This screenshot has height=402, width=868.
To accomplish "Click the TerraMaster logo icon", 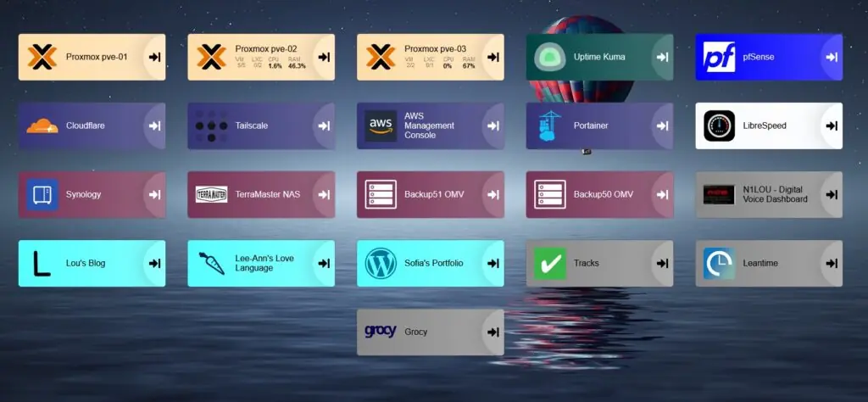I will point(211,194).
